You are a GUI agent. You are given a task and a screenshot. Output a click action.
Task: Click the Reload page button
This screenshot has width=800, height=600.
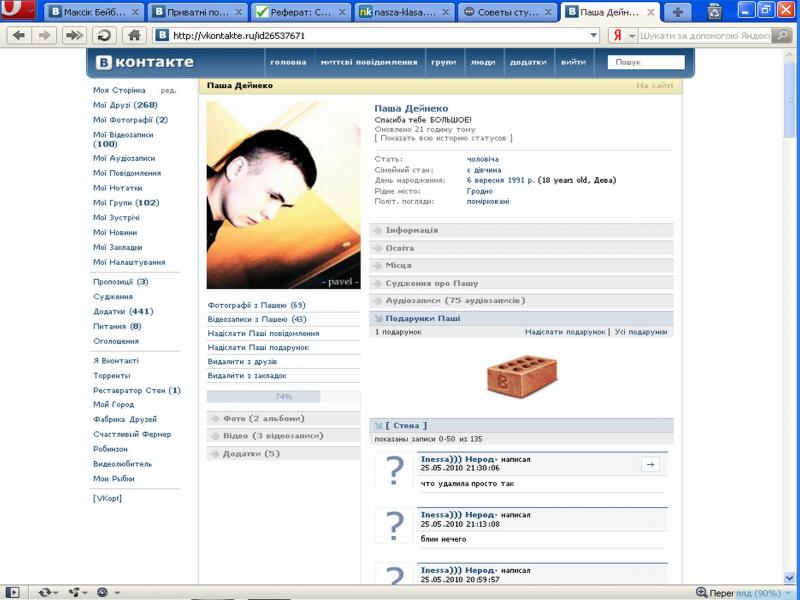tap(103, 35)
